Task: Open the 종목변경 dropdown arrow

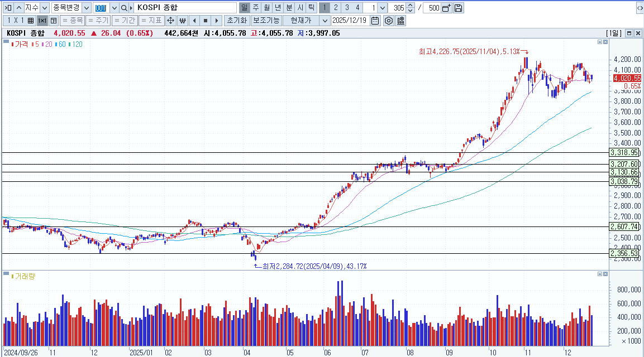Action: click(86, 8)
